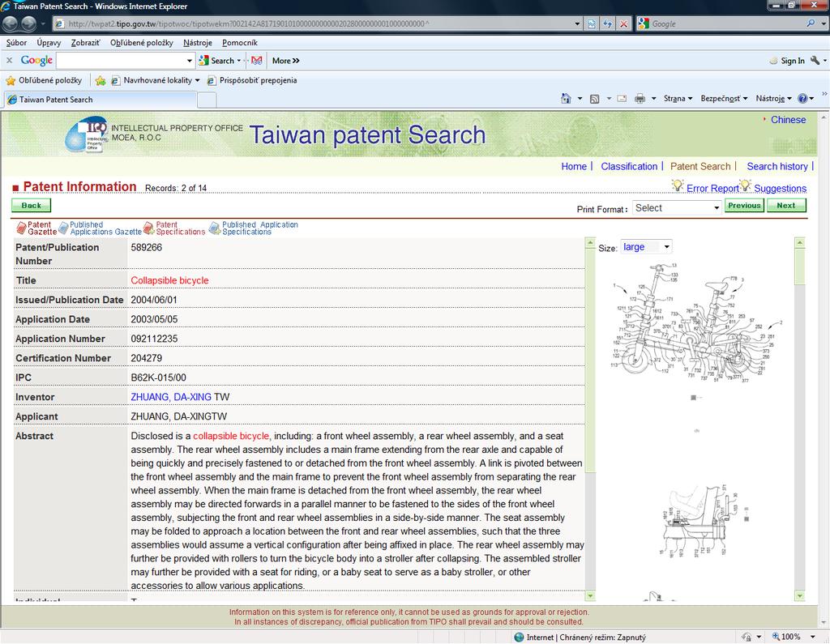Click the Collapsible bicycle title link
This screenshot has width=830, height=644.
coord(170,280)
